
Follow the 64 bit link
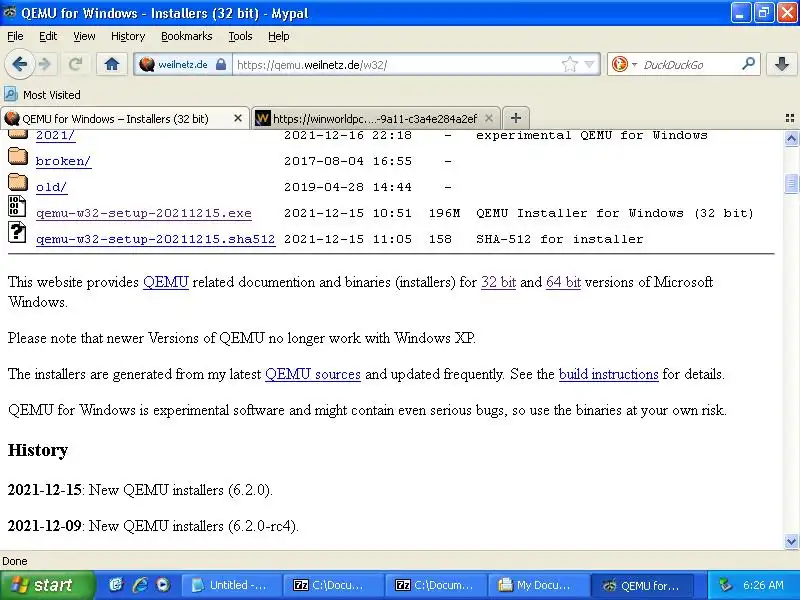[563, 282]
